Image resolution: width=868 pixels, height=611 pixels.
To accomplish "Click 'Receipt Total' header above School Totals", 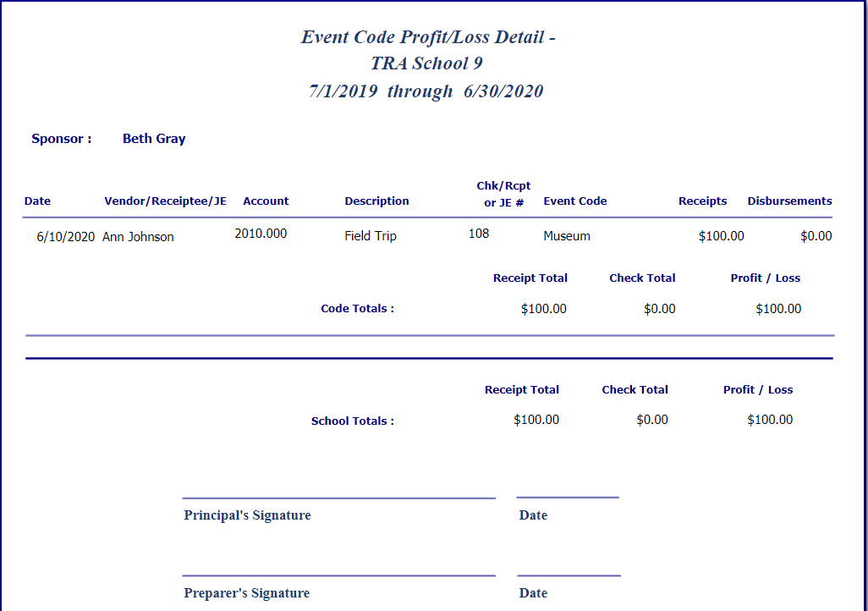I will coord(522,390).
